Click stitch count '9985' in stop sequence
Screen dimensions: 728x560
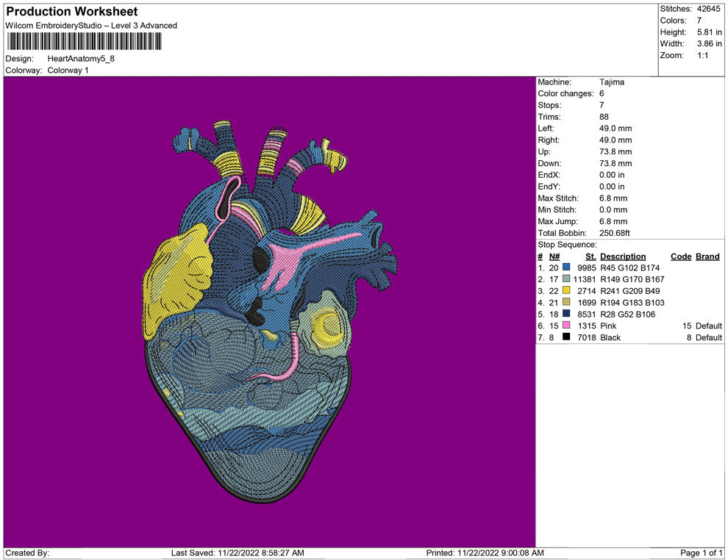pos(586,268)
